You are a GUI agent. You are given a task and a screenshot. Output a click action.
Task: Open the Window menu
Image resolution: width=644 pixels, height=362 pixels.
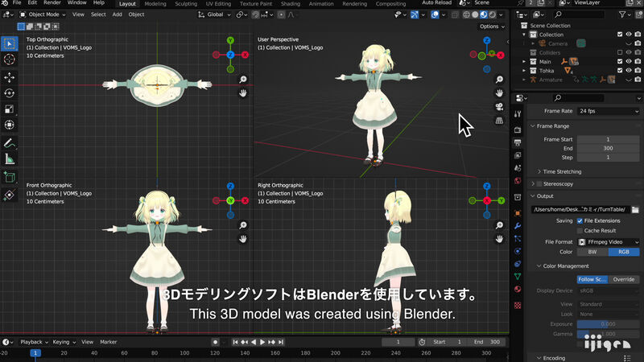coord(76,2)
